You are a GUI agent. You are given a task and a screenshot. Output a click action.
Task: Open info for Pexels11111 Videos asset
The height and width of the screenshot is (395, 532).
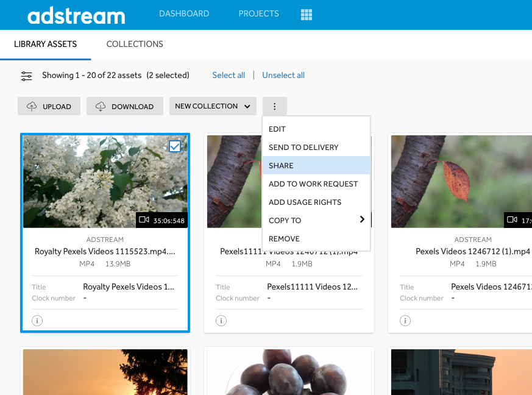(221, 321)
